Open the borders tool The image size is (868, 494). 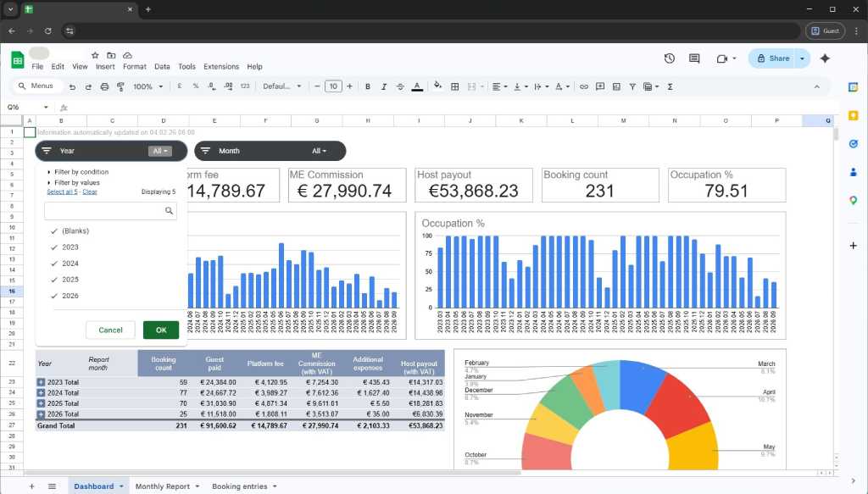coord(454,86)
